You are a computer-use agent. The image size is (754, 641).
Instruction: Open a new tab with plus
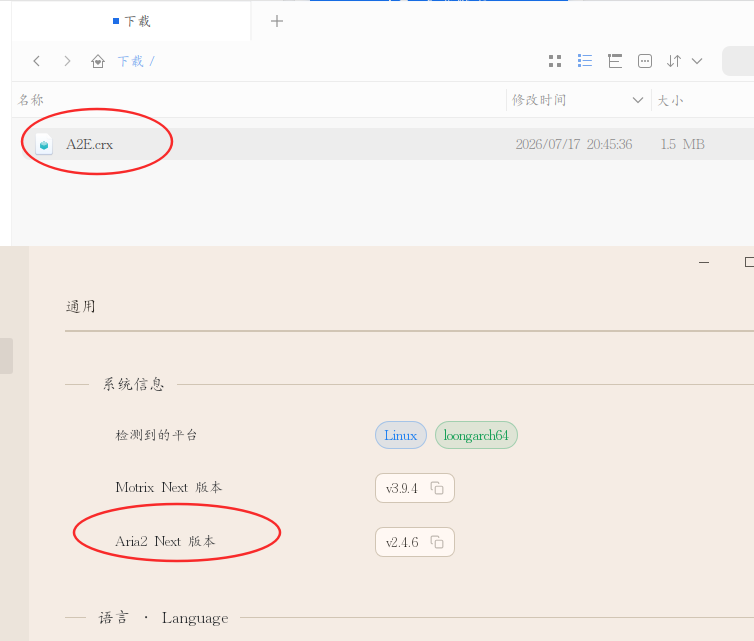coord(276,21)
